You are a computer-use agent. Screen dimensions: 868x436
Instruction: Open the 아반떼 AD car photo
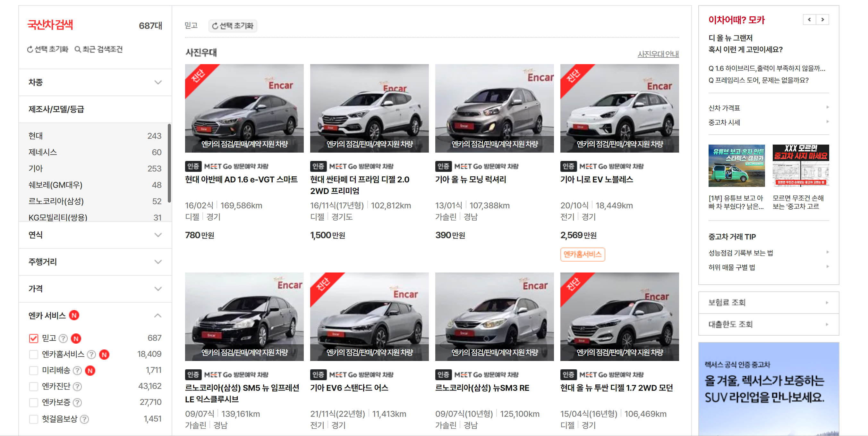point(244,108)
